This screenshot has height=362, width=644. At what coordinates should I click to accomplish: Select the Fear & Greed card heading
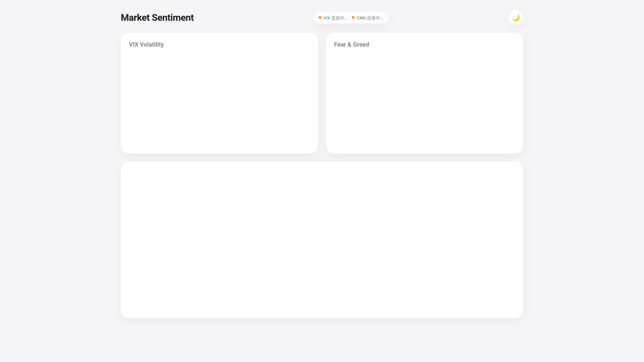pyautogui.click(x=352, y=45)
